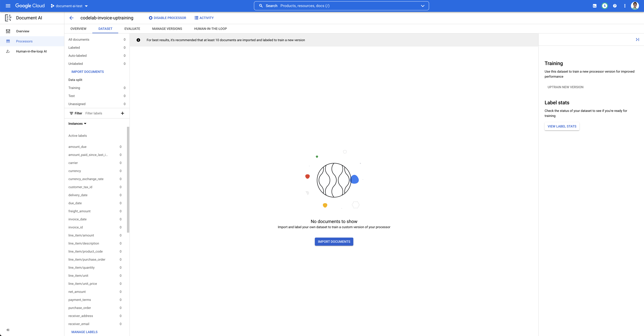Collapse the left navigation sidebar
The width and height of the screenshot is (644, 336).
click(8, 330)
